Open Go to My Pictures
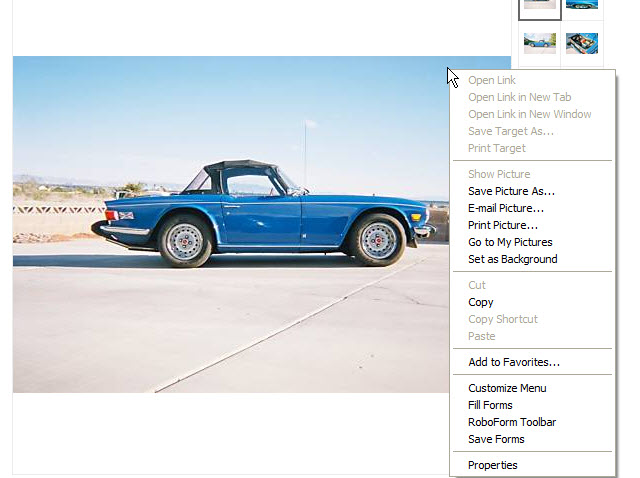Viewport: 640px width, 478px height. [510, 242]
